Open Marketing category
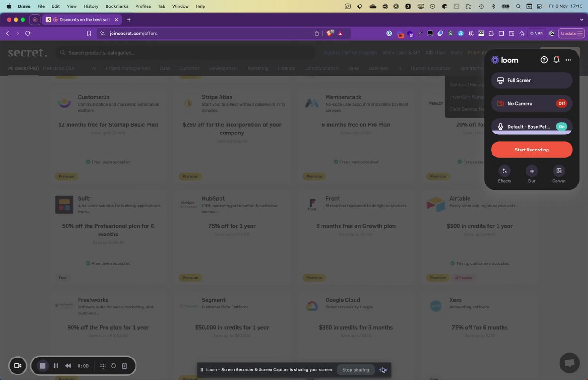The width and height of the screenshot is (588, 380). point(258,68)
